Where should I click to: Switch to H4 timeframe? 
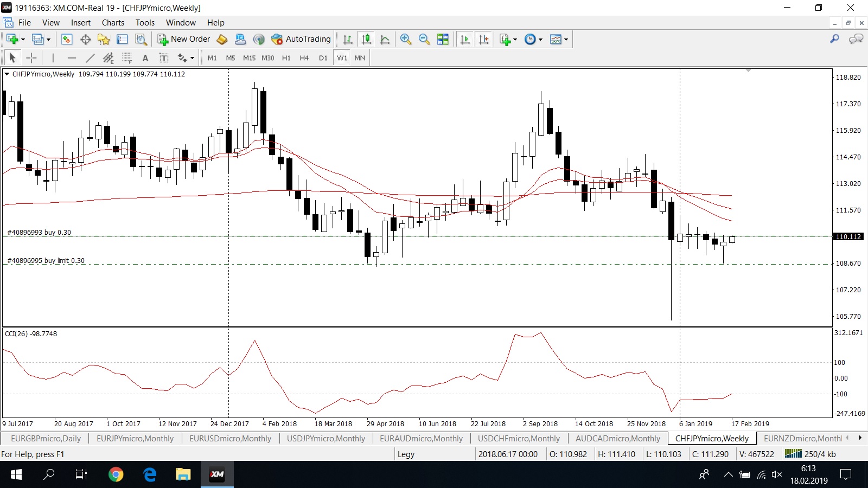pos(304,58)
